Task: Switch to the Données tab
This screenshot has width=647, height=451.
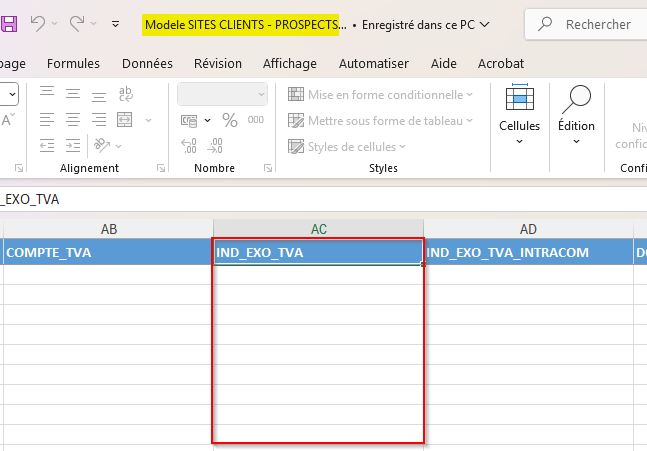Action: point(147,63)
